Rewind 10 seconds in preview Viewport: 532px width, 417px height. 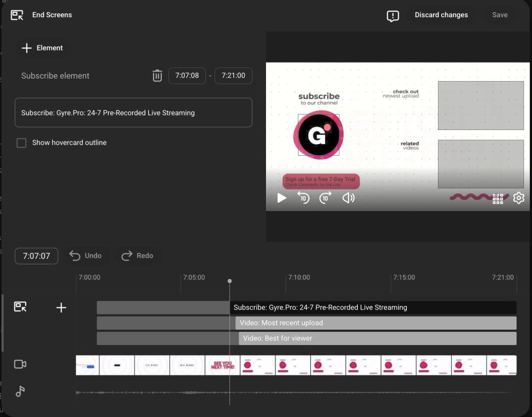303,197
